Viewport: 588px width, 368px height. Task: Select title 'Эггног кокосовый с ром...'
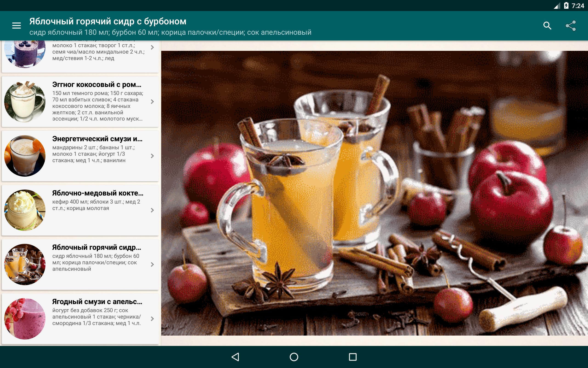point(97,84)
